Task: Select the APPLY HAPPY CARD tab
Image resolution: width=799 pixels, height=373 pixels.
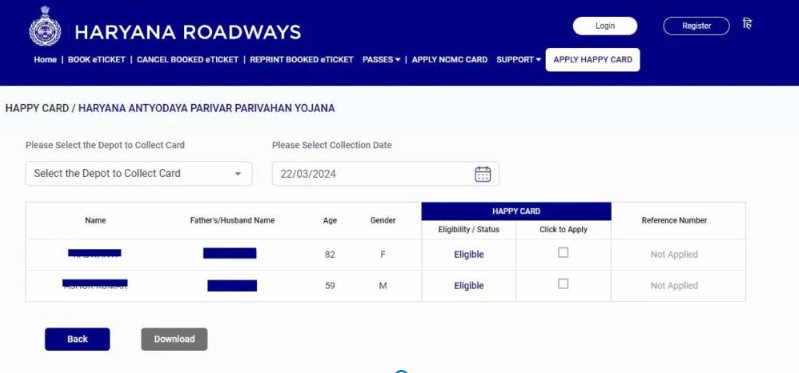Action: click(593, 60)
